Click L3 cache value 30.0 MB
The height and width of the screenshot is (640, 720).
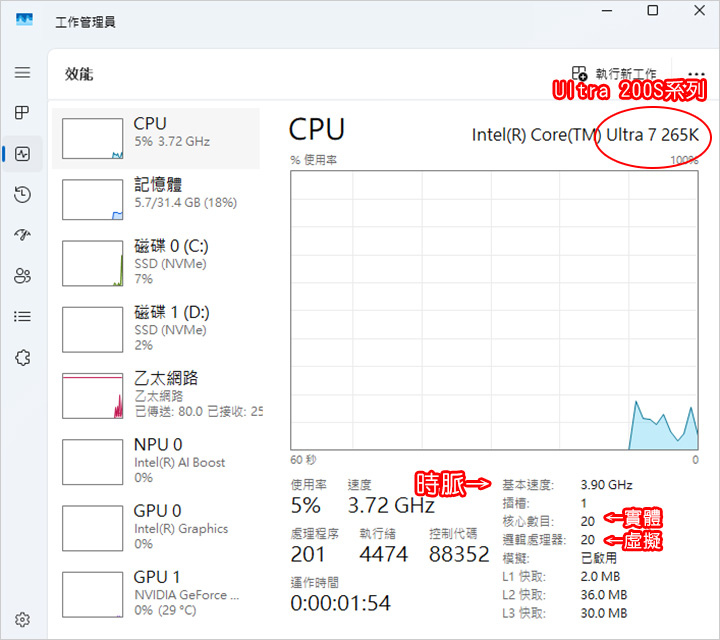603,613
